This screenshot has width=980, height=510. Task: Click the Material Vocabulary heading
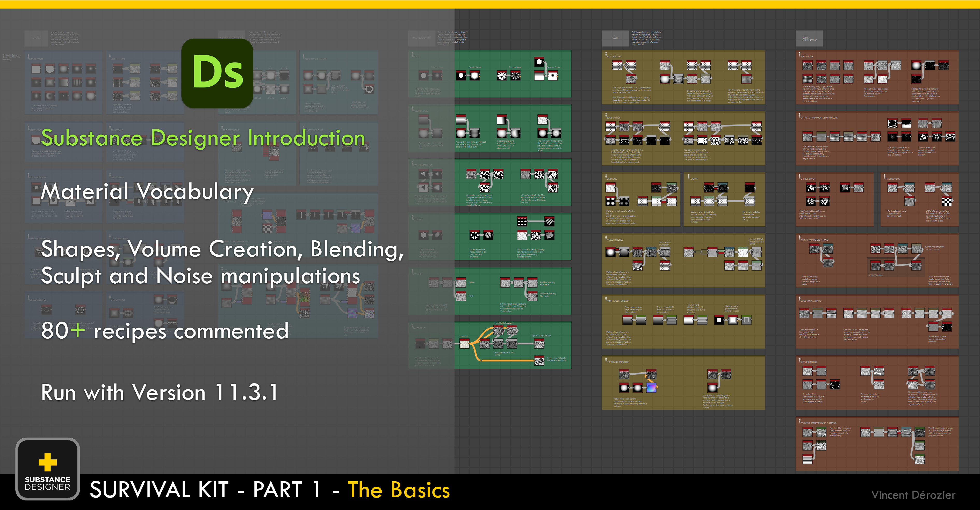click(x=147, y=191)
